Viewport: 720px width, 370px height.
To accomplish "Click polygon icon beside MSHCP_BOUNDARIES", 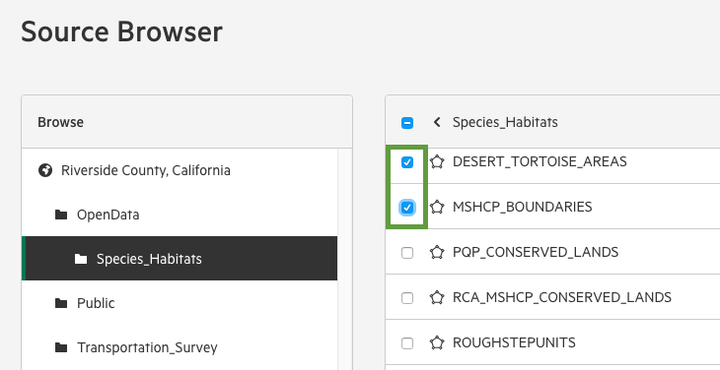I will (437, 207).
